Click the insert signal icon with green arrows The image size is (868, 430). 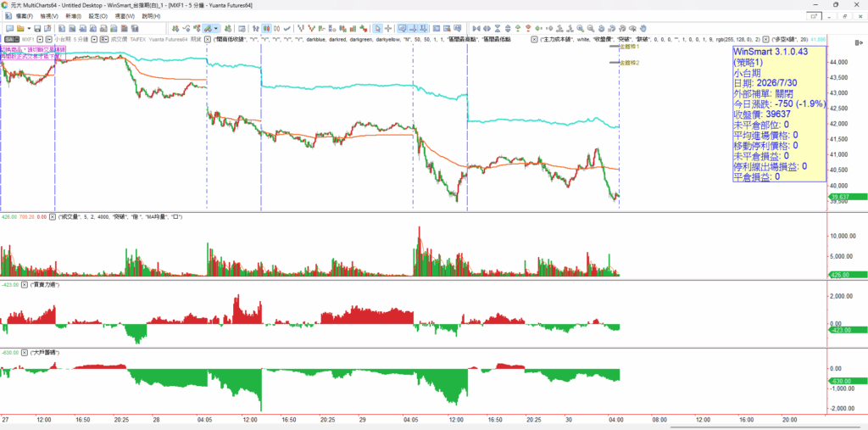click(175, 28)
